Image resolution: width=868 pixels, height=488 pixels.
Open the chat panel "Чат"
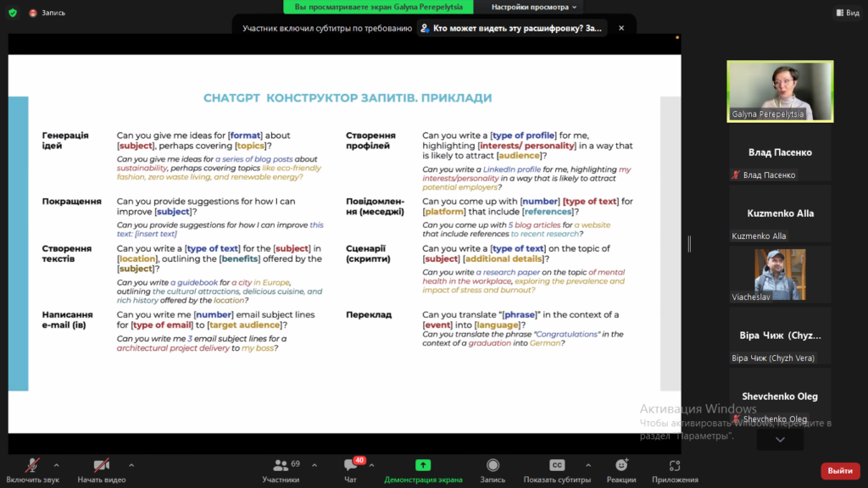(350, 471)
